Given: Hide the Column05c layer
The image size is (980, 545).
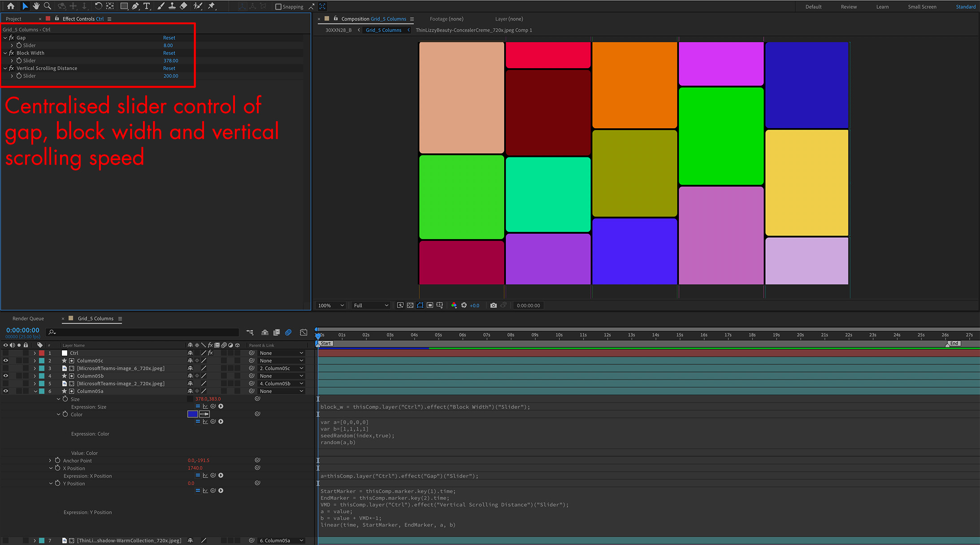Looking at the screenshot, I should point(6,361).
